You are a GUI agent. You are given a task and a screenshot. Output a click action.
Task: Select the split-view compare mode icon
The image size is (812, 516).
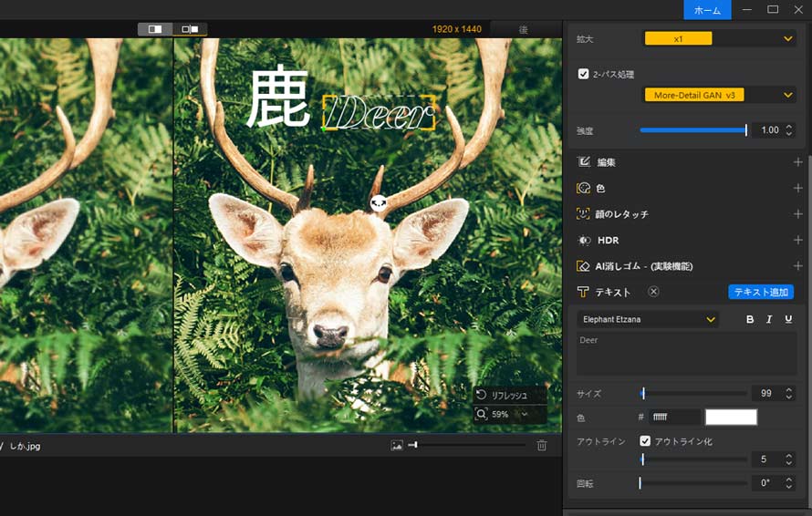click(155, 29)
